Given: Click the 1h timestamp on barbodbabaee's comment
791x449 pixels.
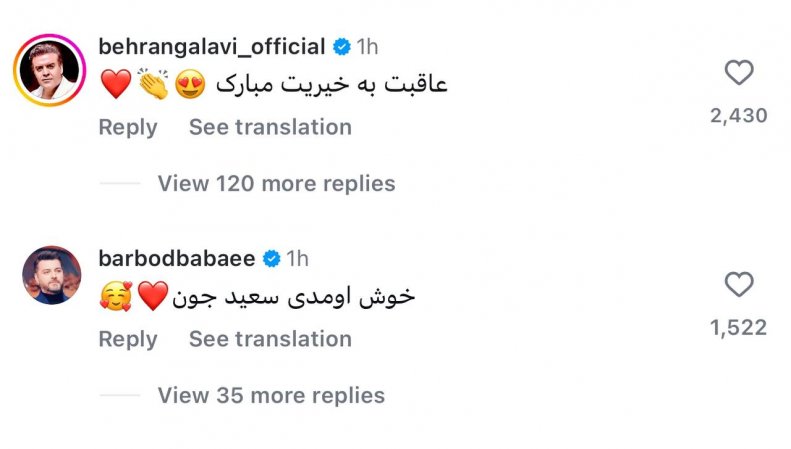Looking at the screenshot, I should pyautogui.click(x=297, y=259).
